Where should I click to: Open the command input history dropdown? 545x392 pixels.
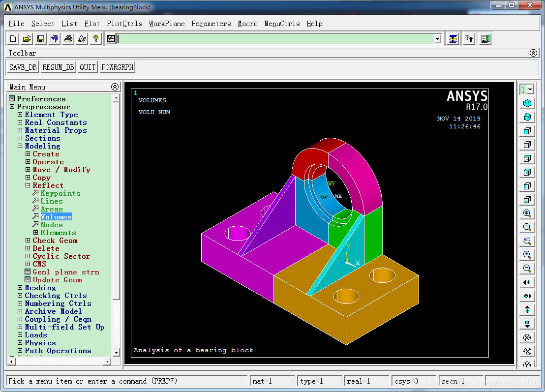438,39
